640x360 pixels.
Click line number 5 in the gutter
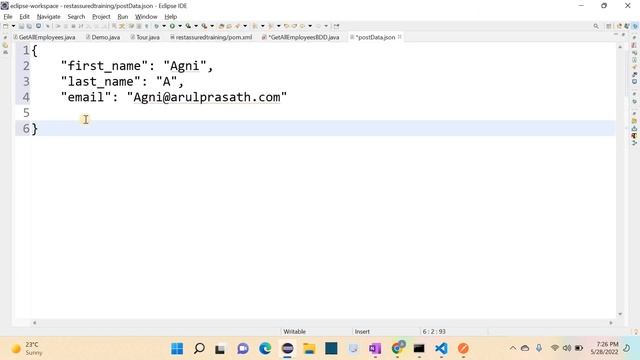coord(26,113)
